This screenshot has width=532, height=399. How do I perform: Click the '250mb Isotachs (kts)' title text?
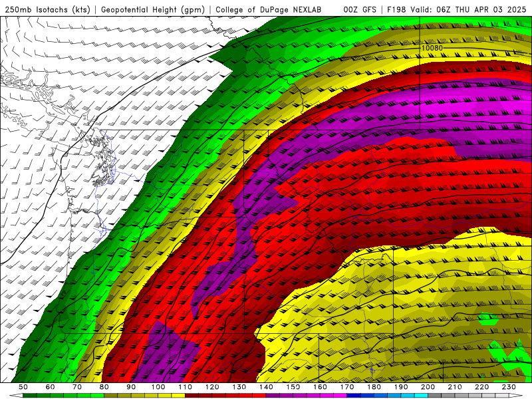(47, 9)
